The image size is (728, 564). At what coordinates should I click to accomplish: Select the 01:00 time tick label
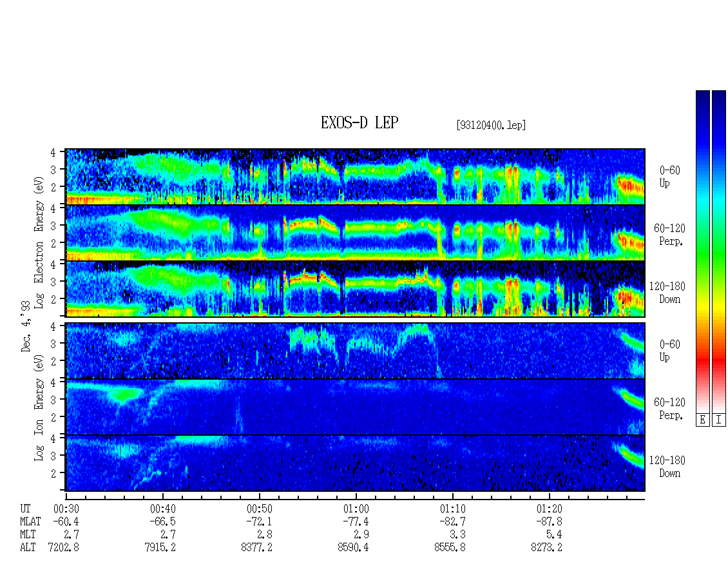coord(356,509)
